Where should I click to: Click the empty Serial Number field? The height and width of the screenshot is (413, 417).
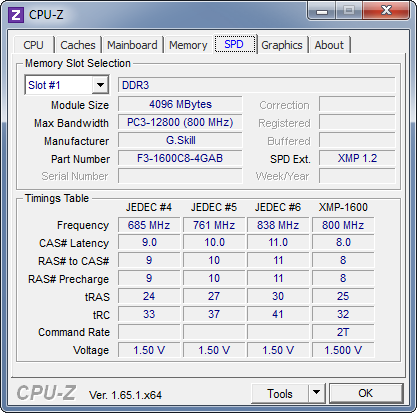pos(180,176)
